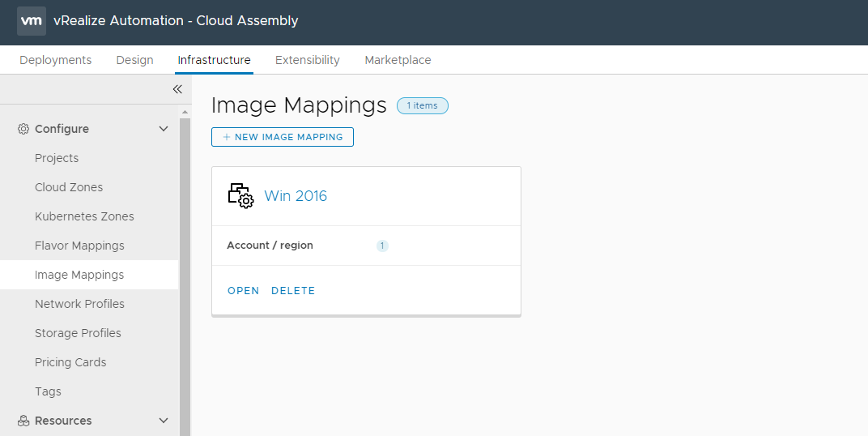The image size is (868, 436).
Task: Click the account/region count badge
Action: [382, 246]
